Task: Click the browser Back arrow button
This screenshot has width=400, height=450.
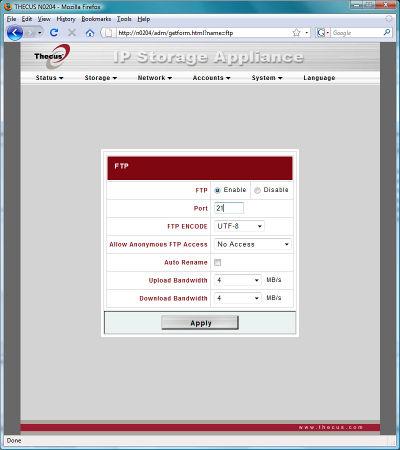Action: coord(15,33)
